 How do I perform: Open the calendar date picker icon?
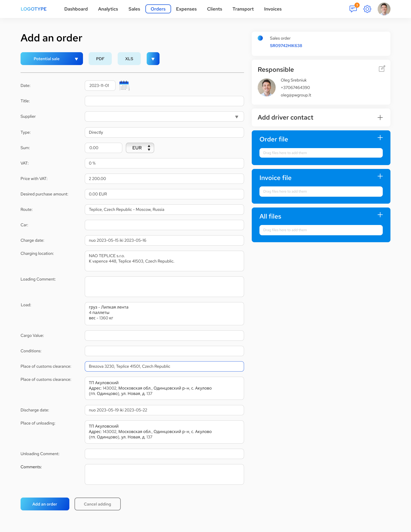124,86
